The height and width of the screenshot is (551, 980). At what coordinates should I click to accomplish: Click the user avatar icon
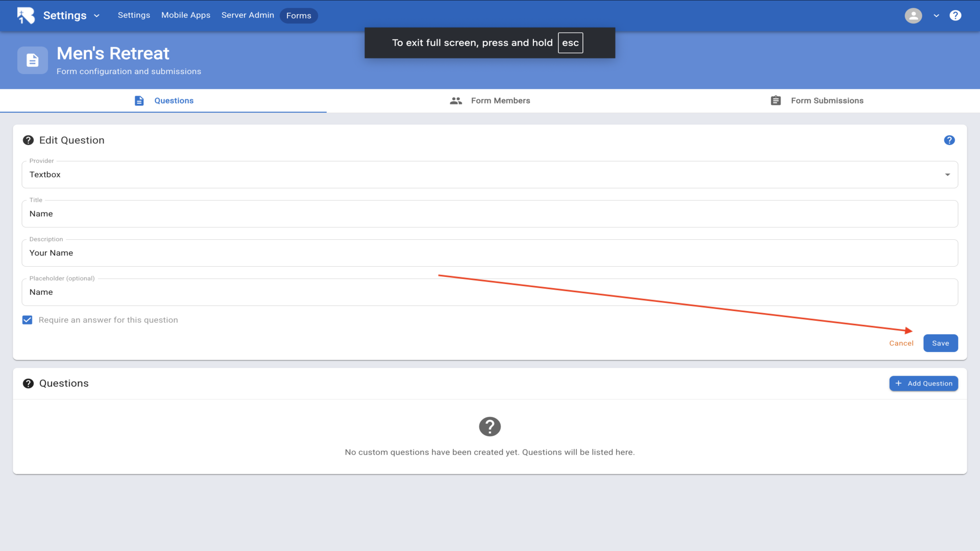(913, 15)
